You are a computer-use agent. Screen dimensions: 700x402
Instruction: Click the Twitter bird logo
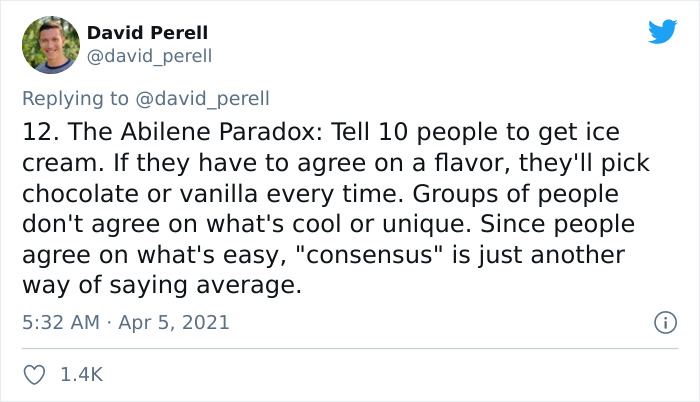662,31
